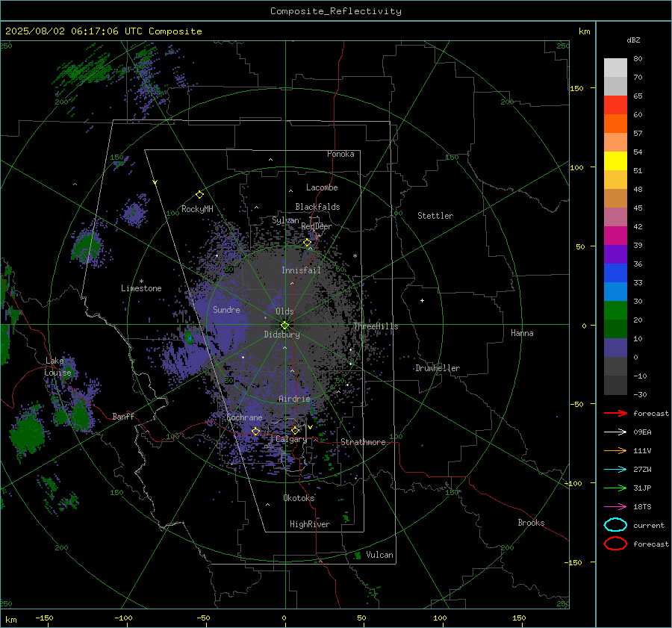The width and height of the screenshot is (672, 628).
Task: Click the yellow diamond marker below Cochrane
Action: click(255, 431)
